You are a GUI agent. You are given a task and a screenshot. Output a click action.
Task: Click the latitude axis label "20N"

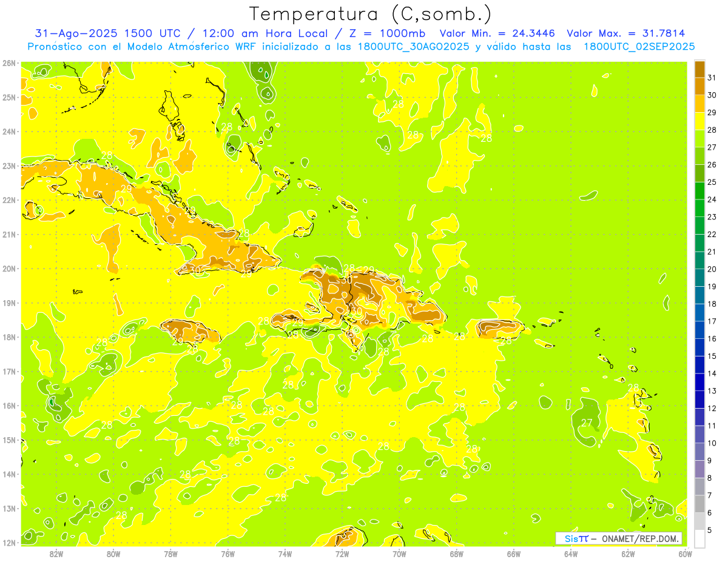[9, 269]
